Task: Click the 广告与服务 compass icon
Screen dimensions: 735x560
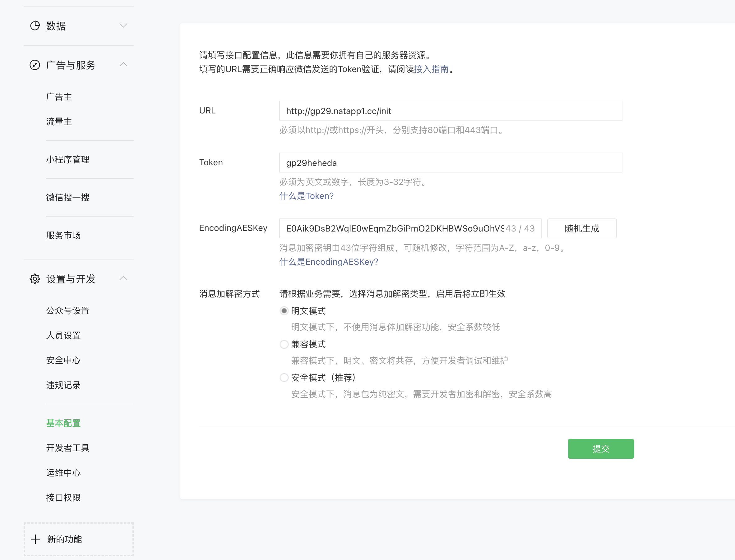Action: click(x=35, y=65)
